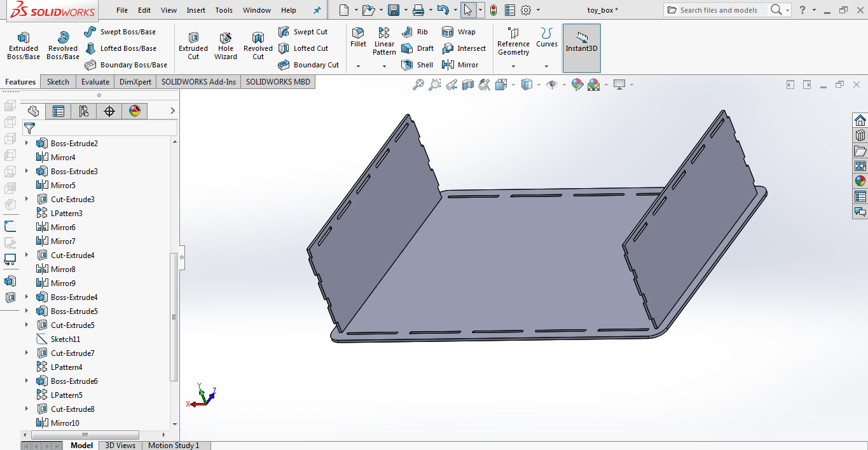Open the DisplayManager tab
This screenshot has width=868, height=450.
pyautogui.click(x=135, y=111)
